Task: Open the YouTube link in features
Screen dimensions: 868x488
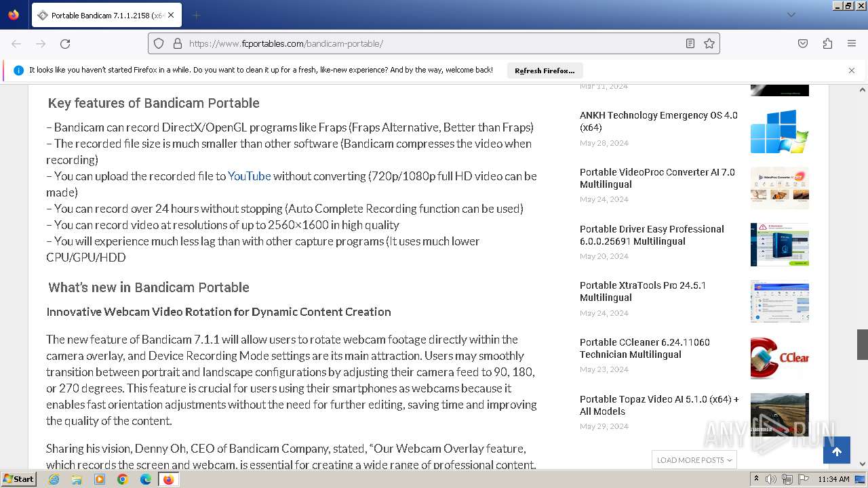Action: coord(249,176)
